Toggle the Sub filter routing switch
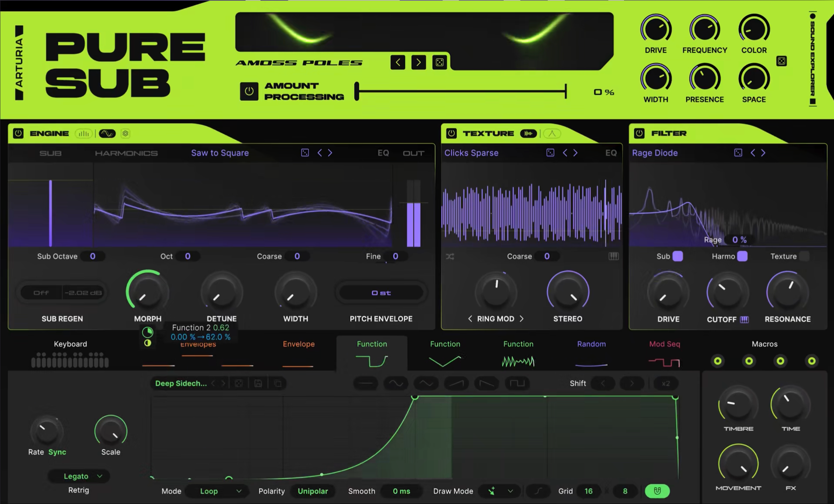834x504 pixels. pyautogui.click(x=678, y=256)
